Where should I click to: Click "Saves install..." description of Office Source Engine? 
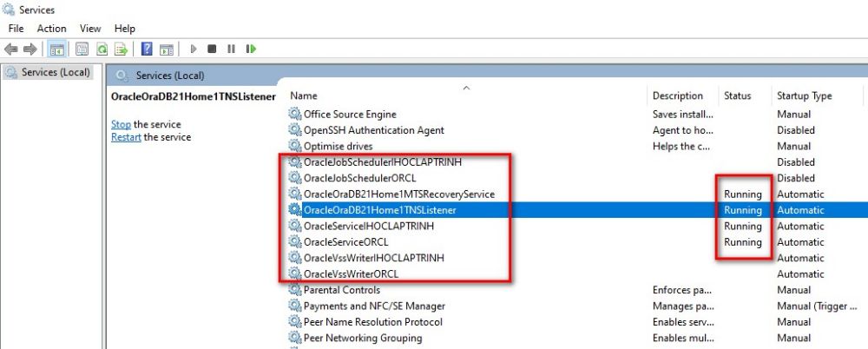(683, 114)
